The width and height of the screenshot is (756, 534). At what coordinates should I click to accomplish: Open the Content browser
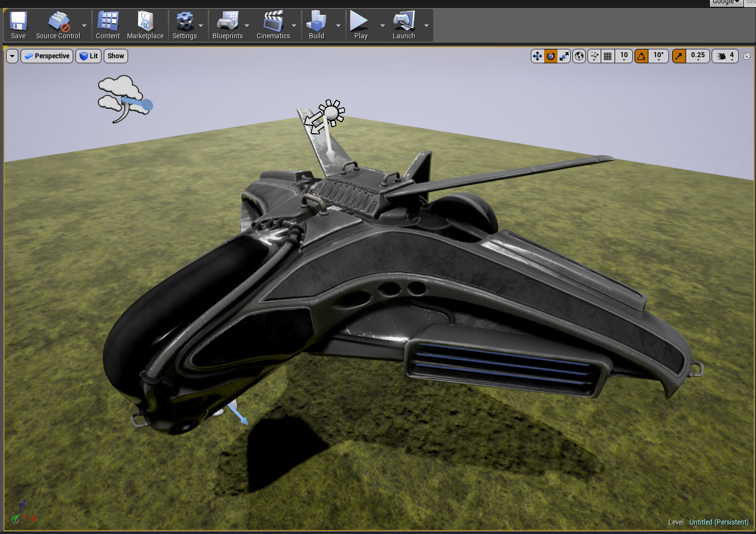point(108,26)
